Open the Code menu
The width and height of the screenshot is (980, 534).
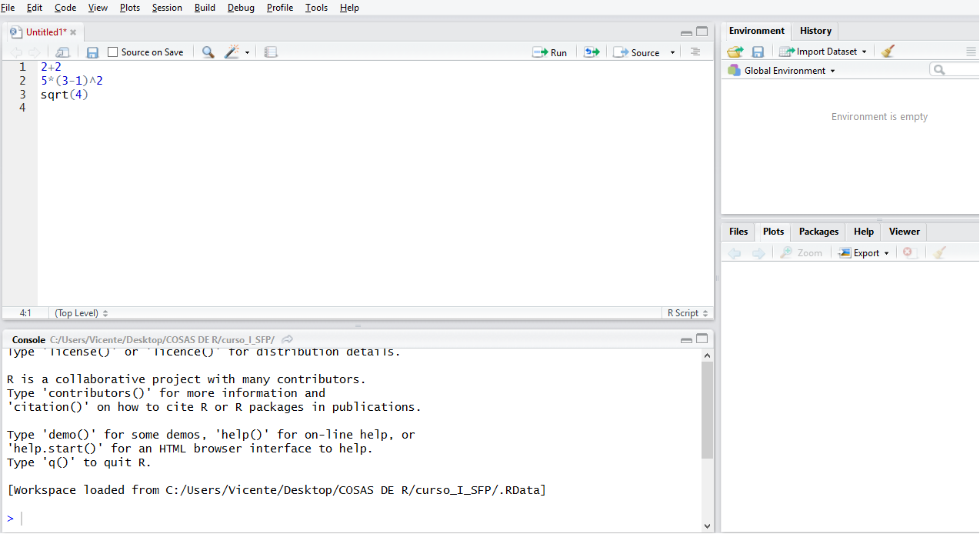point(65,8)
